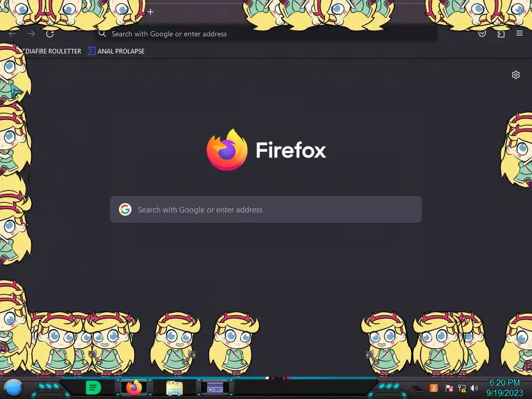Open the volume speaker tray icon
This screenshot has width=532, height=399.
pos(474,388)
